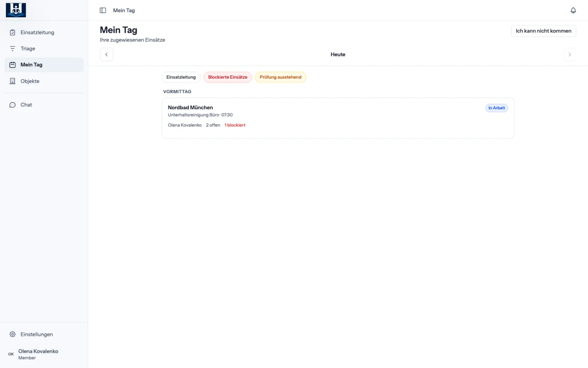The height and width of the screenshot is (368, 588).
Task: Click the 'Ich kann nicht kommen' button
Action: (544, 31)
